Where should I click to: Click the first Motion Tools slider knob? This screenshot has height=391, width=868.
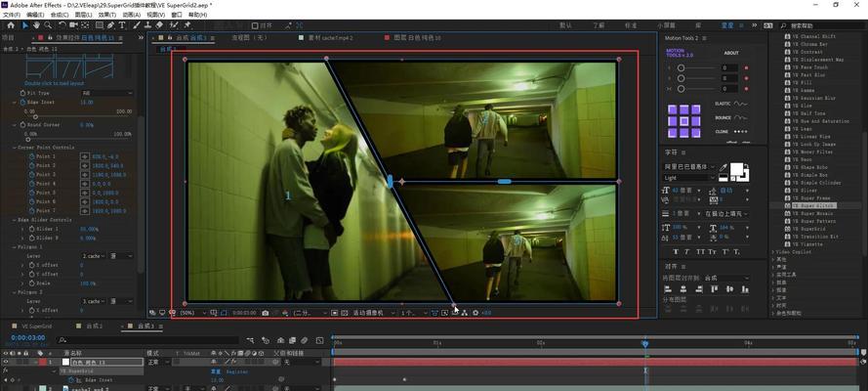pos(681,68)
